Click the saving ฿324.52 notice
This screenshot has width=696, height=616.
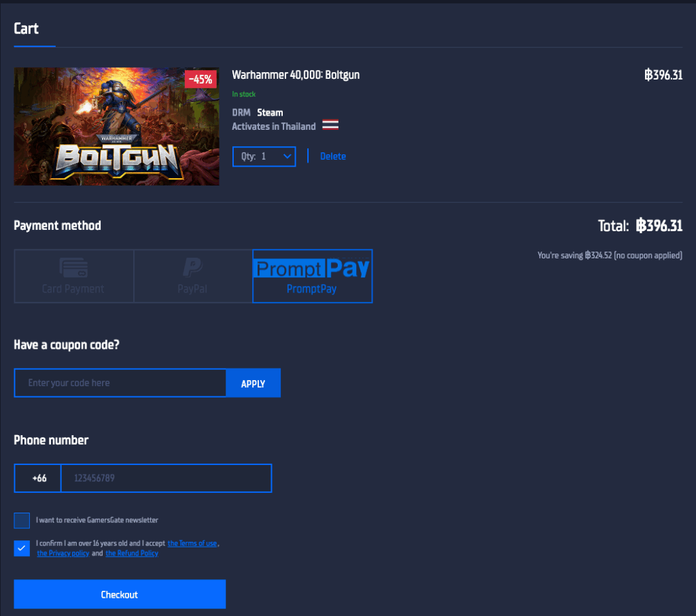point(610,256)
